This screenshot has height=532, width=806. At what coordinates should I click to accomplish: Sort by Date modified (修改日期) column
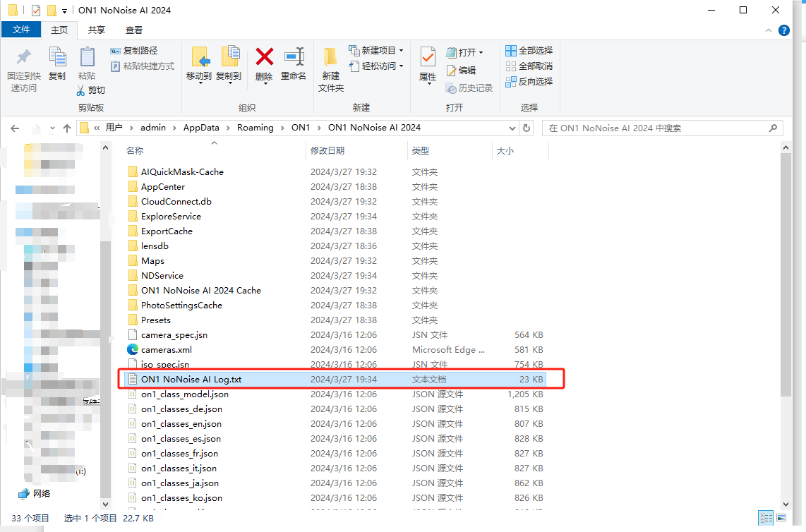tap(327, 150)
